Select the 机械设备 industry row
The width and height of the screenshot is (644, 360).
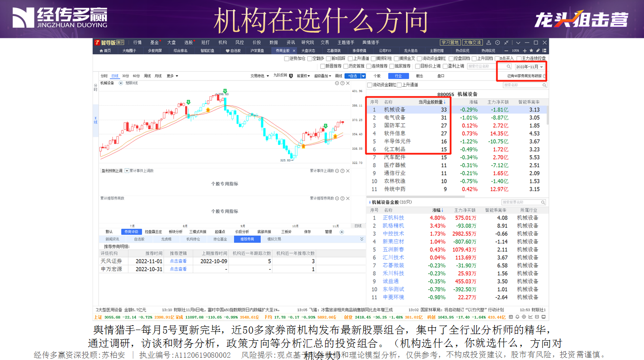click(455, 110)
